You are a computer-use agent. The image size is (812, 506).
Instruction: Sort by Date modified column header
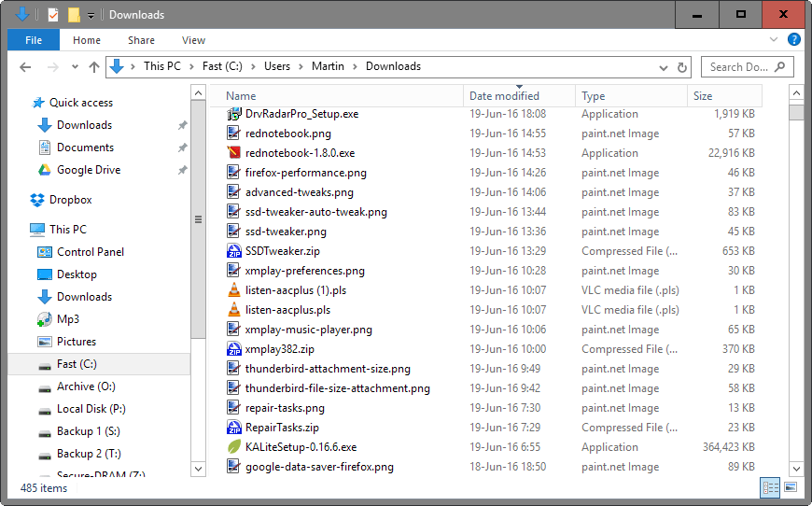(520, 96)
